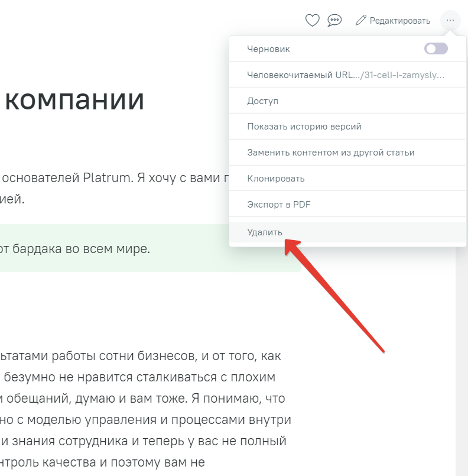The width and height of the screenshot is (468, 476).
Task: Click the pencil icon next to Редактировать
Action: pyautogui.click(x=361, y=20)
